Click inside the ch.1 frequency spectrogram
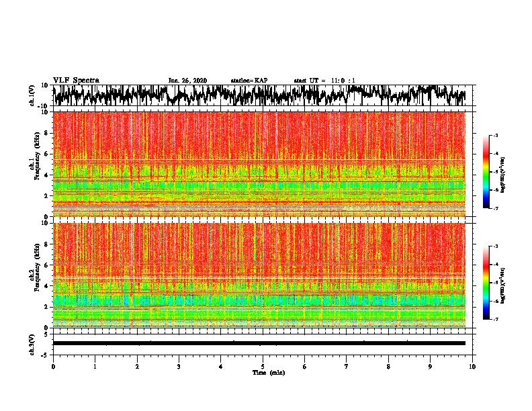This screenshot has width=532, height=411. (x=259, y=164)
